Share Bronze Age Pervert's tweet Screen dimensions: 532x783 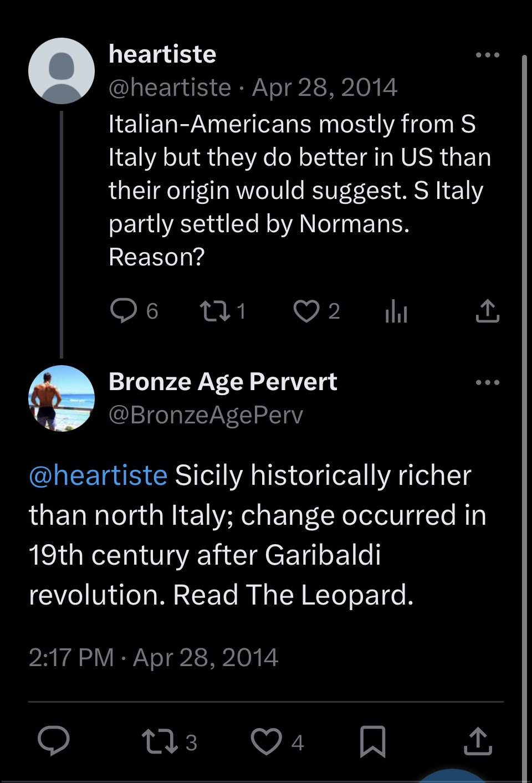point(478,741)
